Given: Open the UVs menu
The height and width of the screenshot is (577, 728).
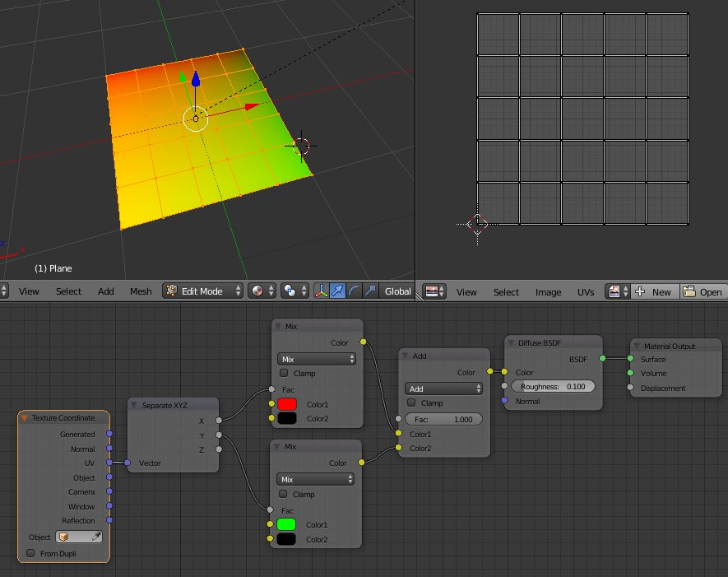Looking at the screenshot, I should click(586, 291).
